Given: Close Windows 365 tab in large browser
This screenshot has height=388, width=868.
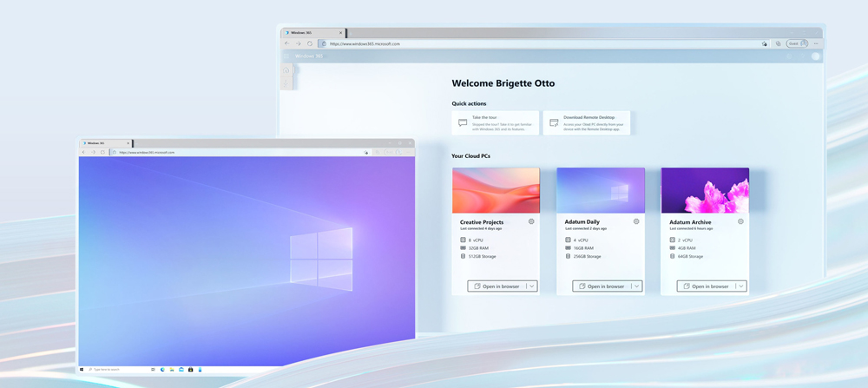Looking at the screenshot, I should point(340,33).
